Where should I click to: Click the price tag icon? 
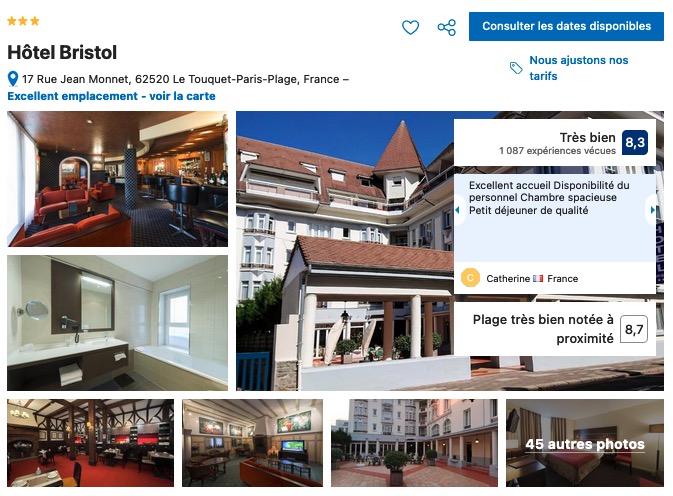(516, 68)
